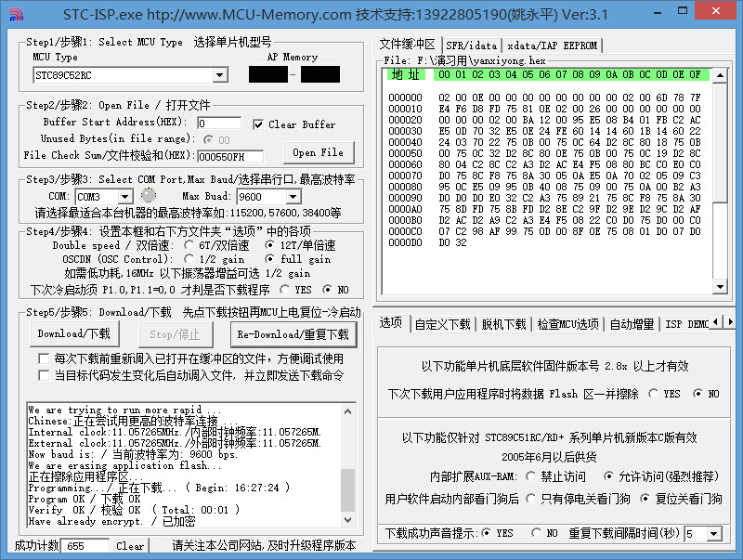Select YES for download success sound
Image resolution: width=743 pixels, height=560 pixels.
point(486,533)
